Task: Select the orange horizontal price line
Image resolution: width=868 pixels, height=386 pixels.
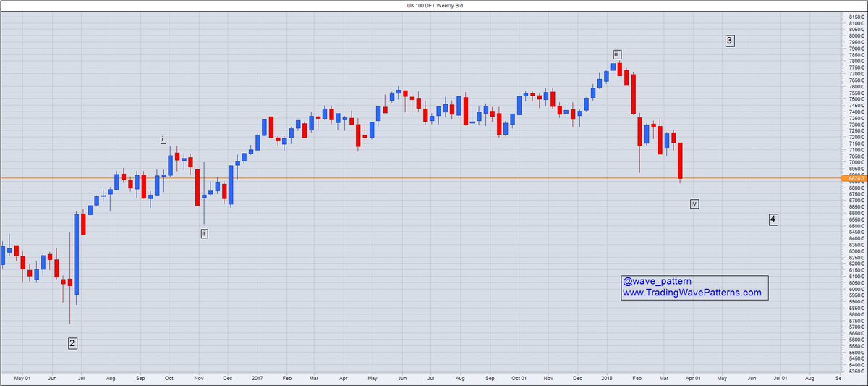Action: 420,178
